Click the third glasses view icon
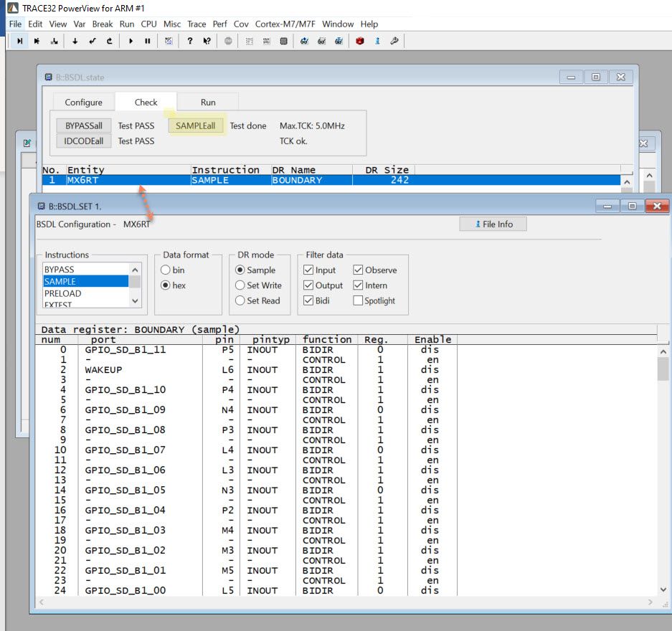Viewport: 672px width, 631px height. point(339,41)
